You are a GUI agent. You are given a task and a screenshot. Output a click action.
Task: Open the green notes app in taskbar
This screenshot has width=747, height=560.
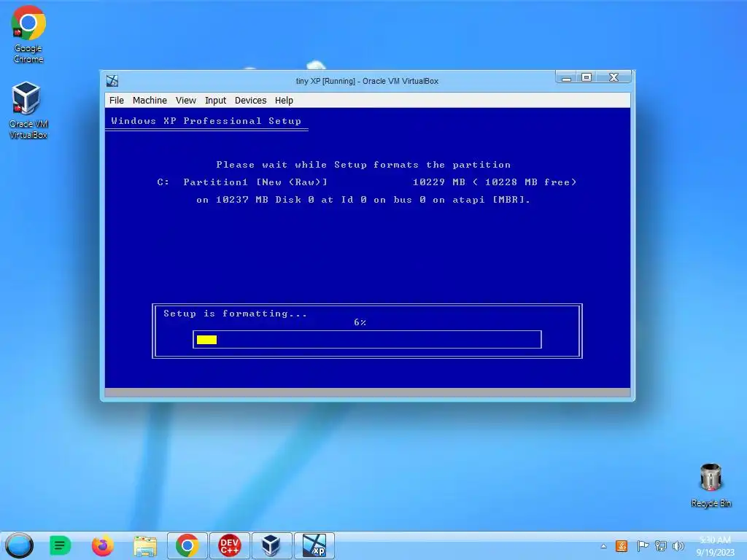click(60, 545)
